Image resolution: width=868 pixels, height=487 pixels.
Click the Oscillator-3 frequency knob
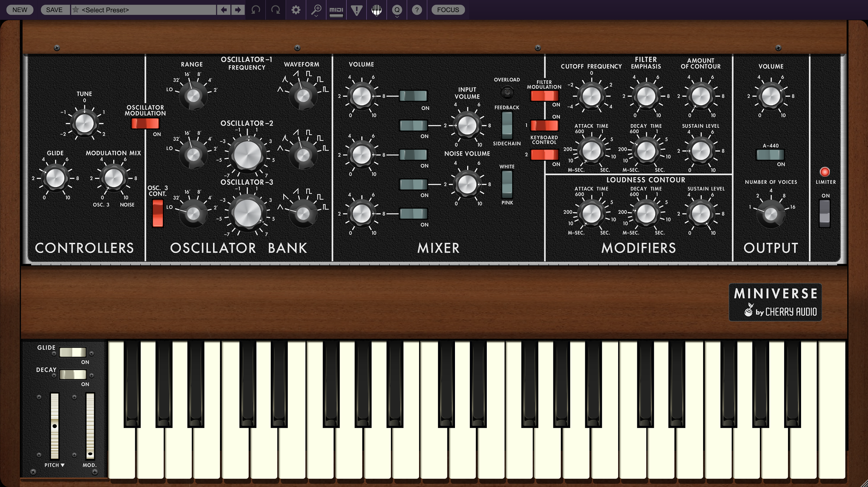247,213
